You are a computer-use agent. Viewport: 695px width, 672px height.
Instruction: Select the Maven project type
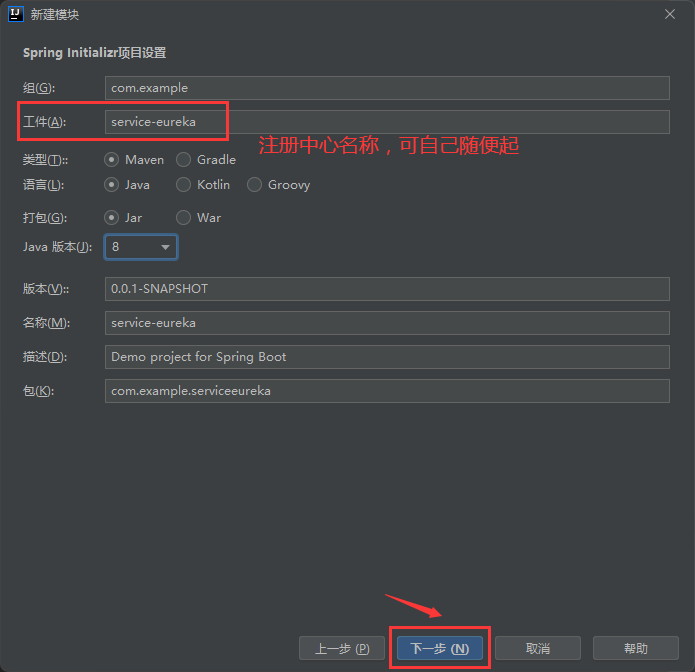[113, 159]
